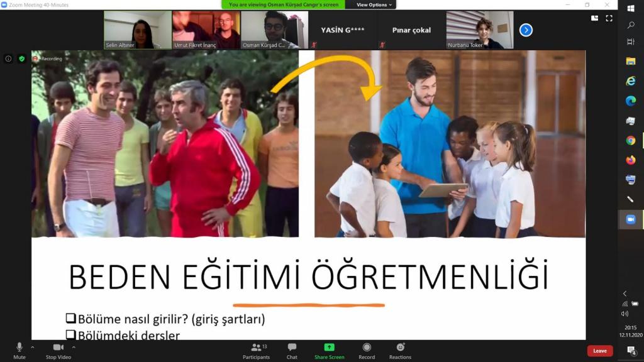Viewport: 644px width, 362px height.
Task: Check the battery tray icon
Action: [x=635, y=304]
